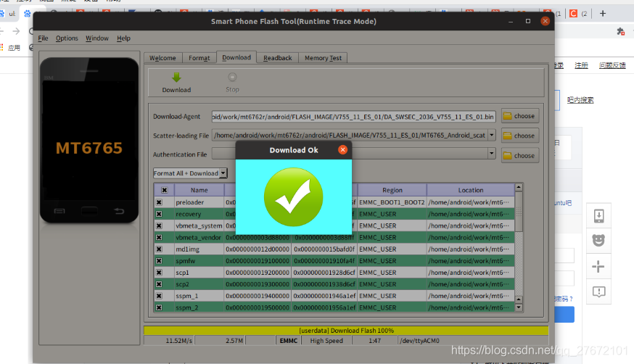Click the 注册 link in browser page
Viewport: 634px width, 364px height.
pos(582,65)
